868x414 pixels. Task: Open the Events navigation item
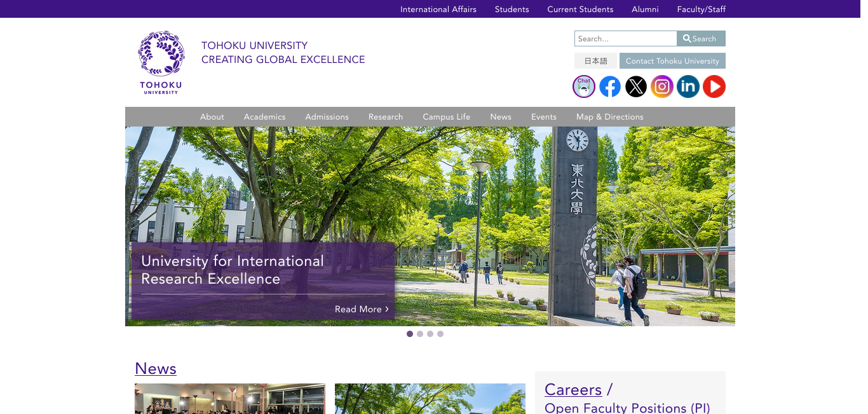(x=544, y=117)
